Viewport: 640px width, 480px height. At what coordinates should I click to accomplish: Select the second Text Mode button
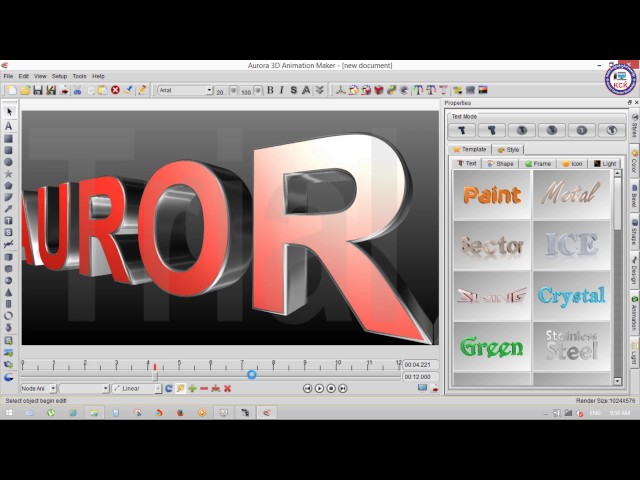tap(492, 130)
